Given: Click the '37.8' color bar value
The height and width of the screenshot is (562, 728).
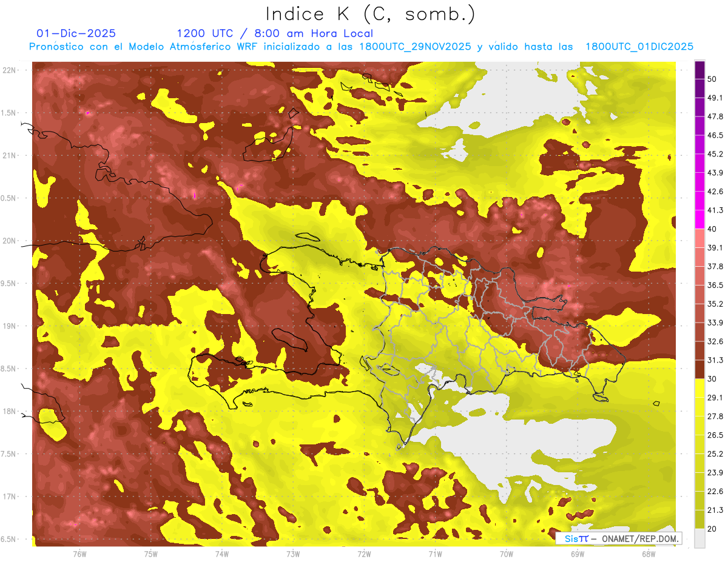Looking at the screenshot, I should click(715, 266).
